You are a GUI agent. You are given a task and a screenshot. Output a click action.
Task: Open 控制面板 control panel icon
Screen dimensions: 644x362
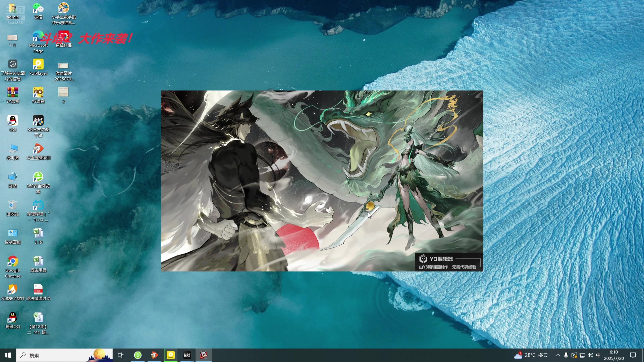tap(13, 236)
